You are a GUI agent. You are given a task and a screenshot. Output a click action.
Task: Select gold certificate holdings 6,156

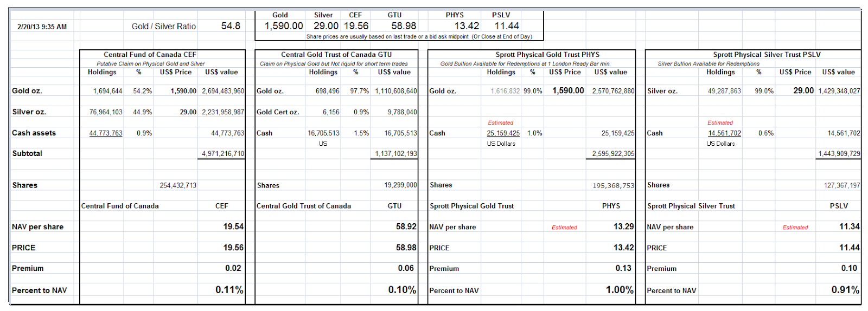click(x=331, y=112)
